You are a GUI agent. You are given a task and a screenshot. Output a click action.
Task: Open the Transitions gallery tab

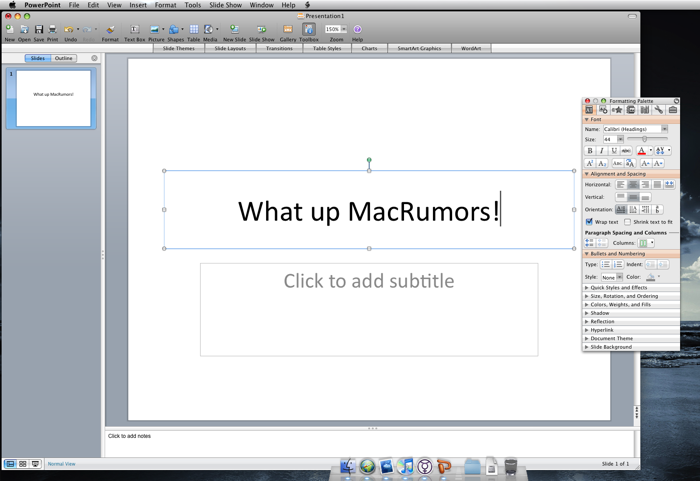279,48
